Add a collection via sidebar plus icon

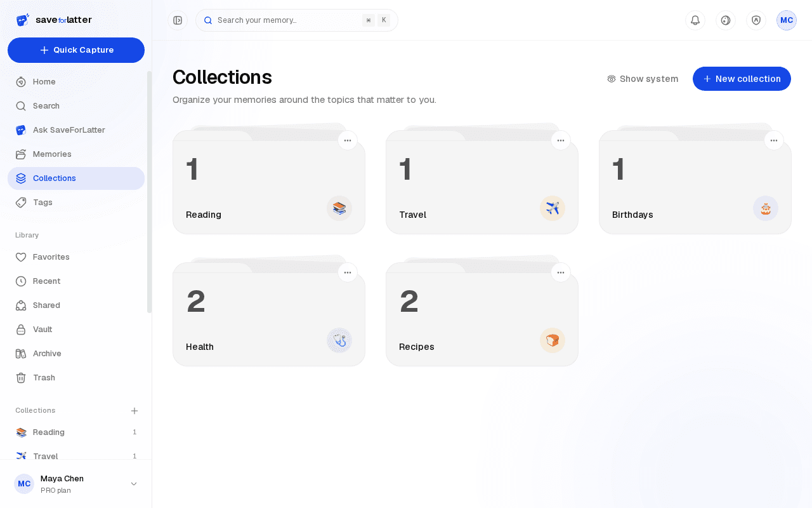pyautogui.click(x=134, y=411)
